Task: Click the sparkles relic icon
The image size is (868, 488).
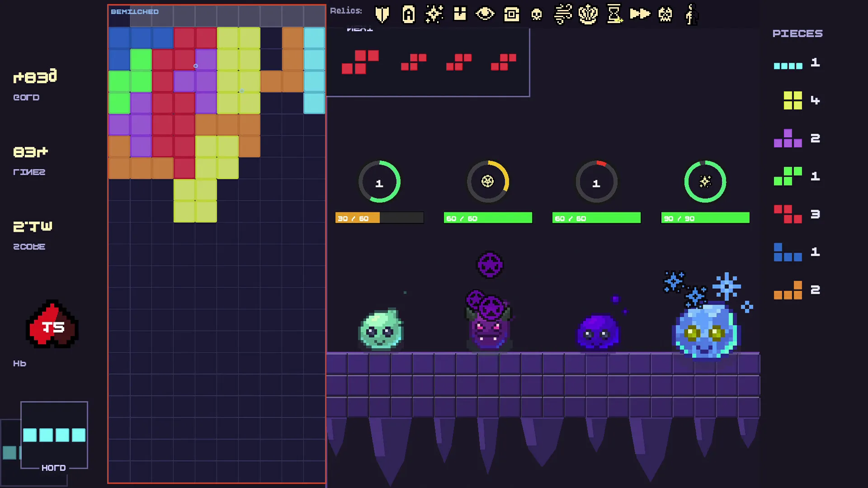Action: (x=434, y=14)
